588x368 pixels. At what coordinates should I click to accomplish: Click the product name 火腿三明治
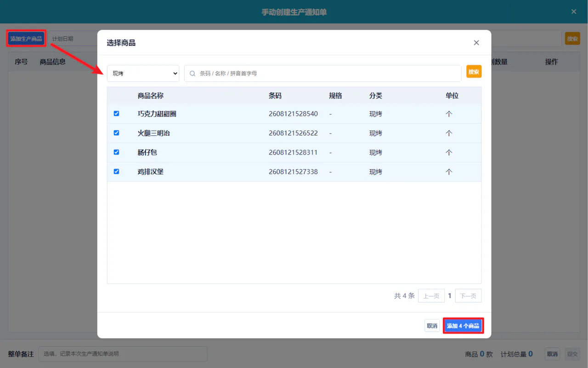tap(154, 133)
